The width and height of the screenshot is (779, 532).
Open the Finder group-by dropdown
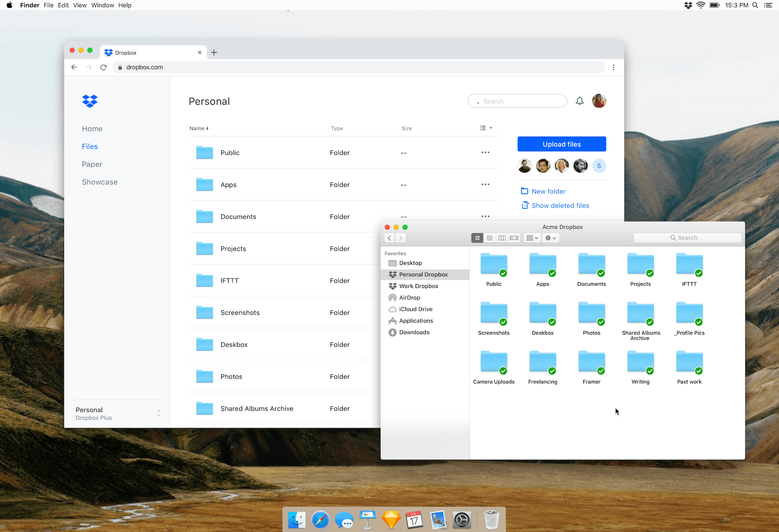coord(532,238)
